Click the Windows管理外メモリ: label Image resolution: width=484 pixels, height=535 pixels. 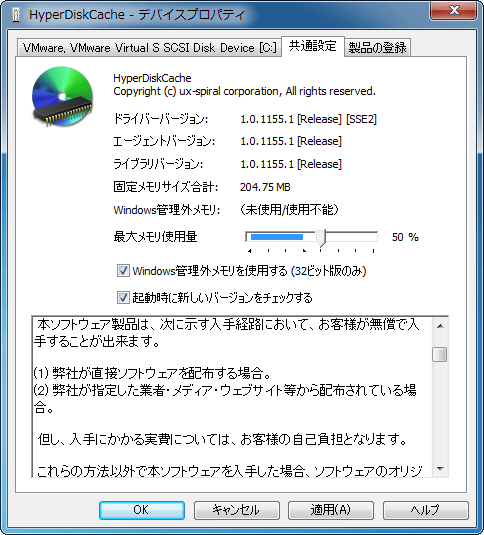[167, 209]
